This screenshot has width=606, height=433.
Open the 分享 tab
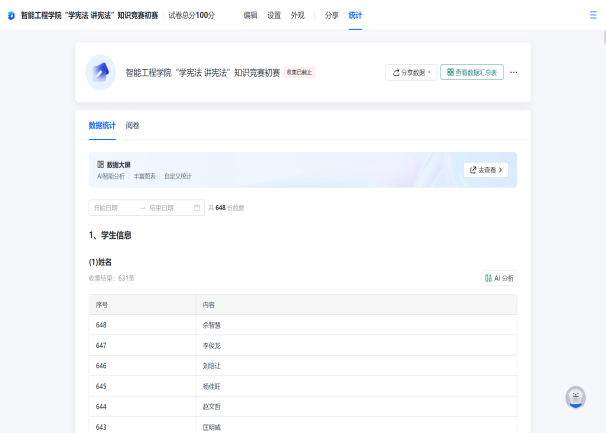332,16
